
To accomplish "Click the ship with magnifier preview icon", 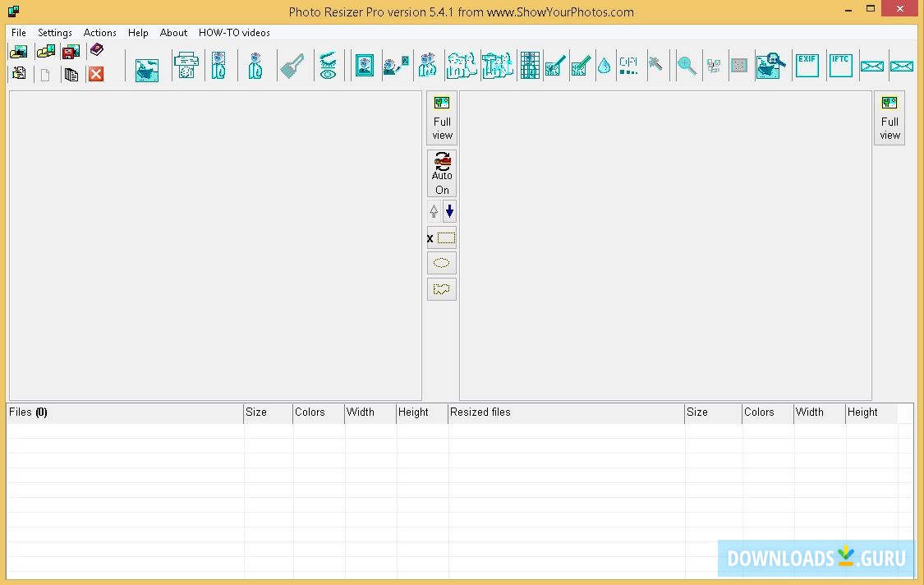I will [770, 66].
